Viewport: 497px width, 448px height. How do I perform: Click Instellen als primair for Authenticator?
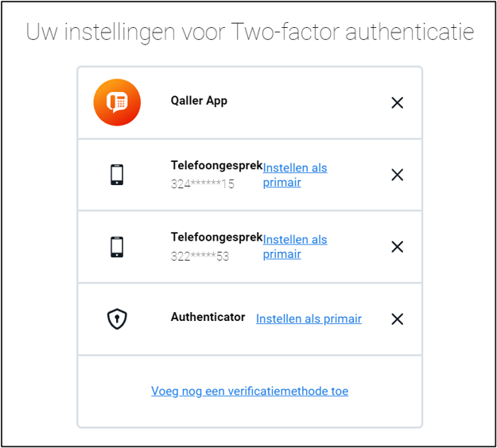pyautogui.click(x=309, y=319)
